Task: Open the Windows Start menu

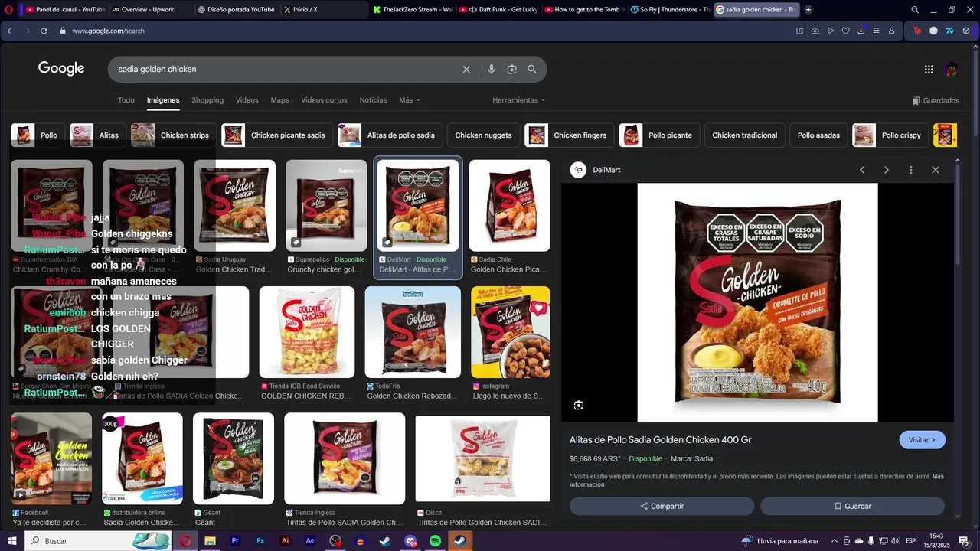Action: tap(11, 541)
